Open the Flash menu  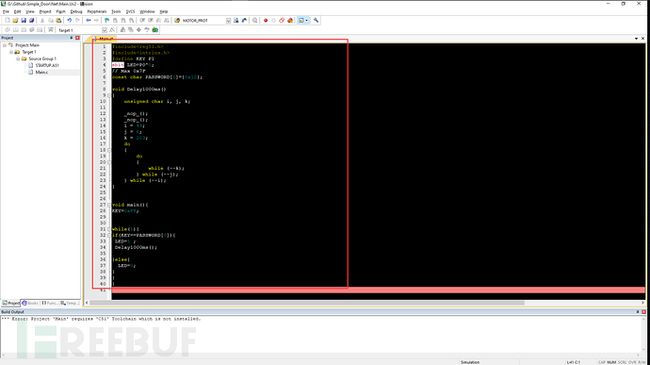pyautogui.click(x=61, y=12)
